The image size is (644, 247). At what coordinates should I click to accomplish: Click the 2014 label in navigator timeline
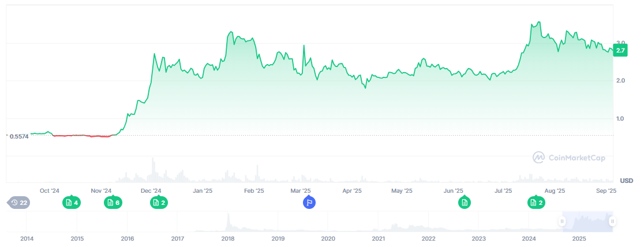[27, 238]
